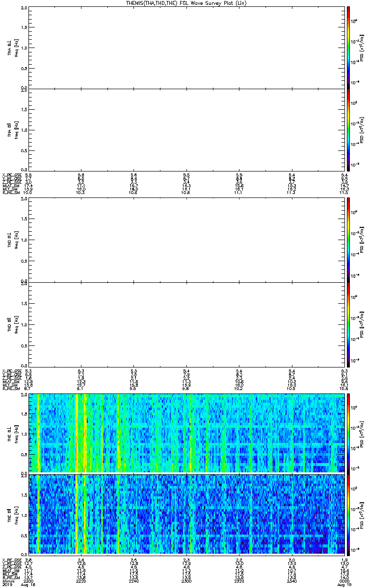Click the empty THD B-parallel plot panel
Image resolution: width=368 pixels, height=588 pixels.
186,324
